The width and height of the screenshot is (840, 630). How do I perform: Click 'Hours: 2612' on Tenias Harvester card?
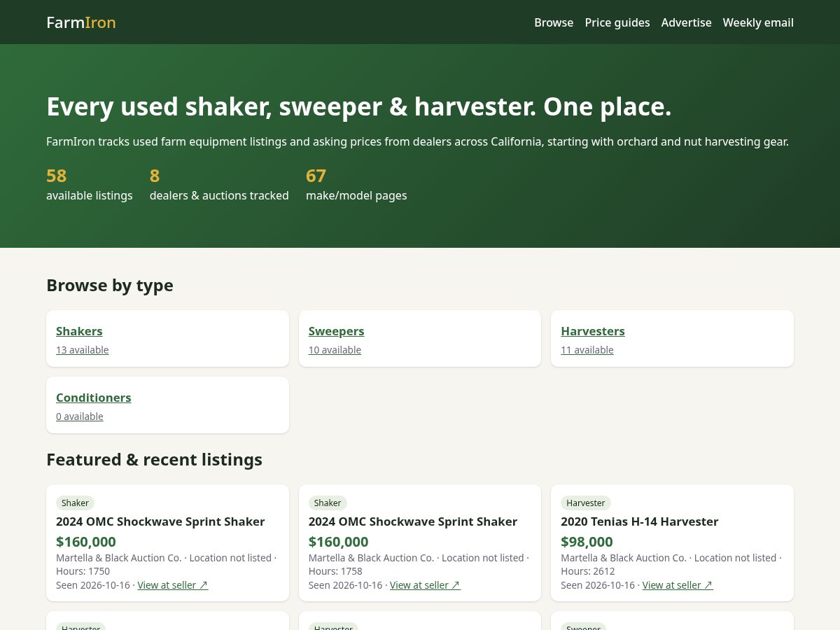tap(588, 571)
